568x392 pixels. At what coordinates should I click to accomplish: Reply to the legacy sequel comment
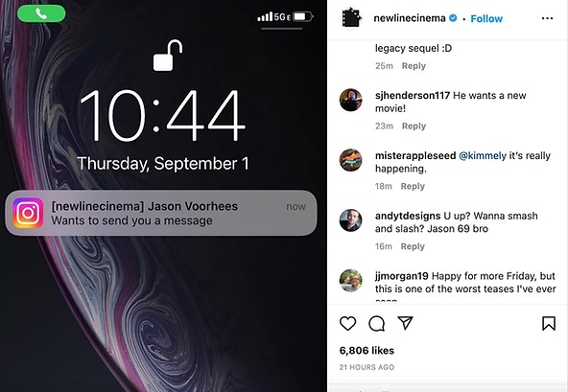(414, 66)
